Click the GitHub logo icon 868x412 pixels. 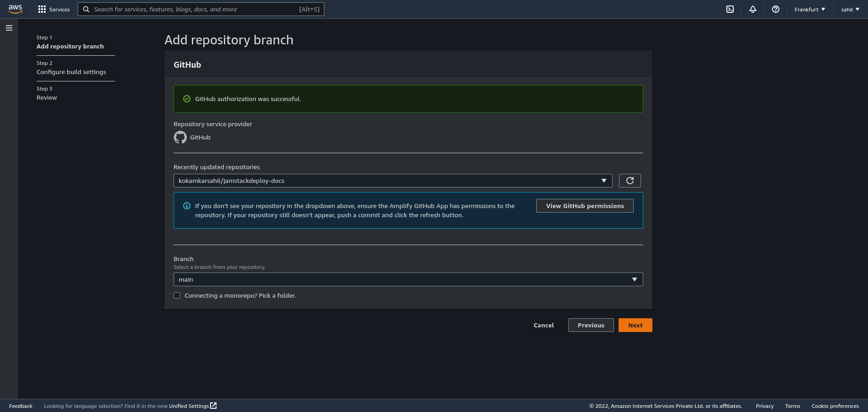click(x=180, y=137)
